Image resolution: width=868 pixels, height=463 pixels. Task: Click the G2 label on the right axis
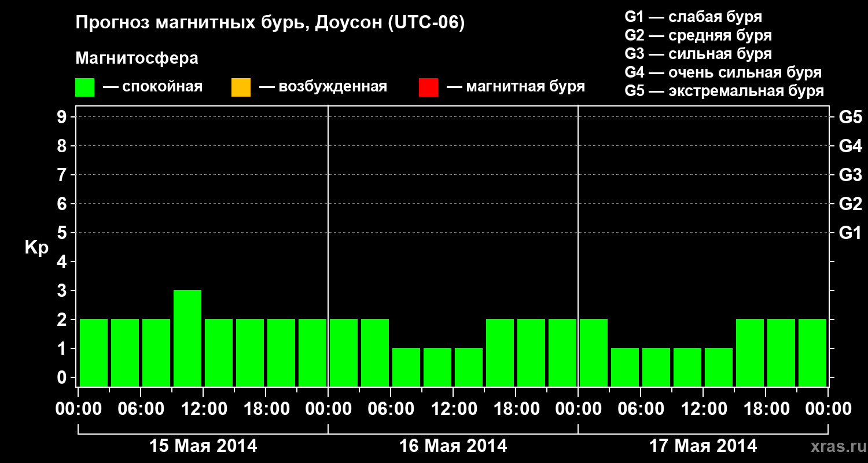tap(851, 204)
